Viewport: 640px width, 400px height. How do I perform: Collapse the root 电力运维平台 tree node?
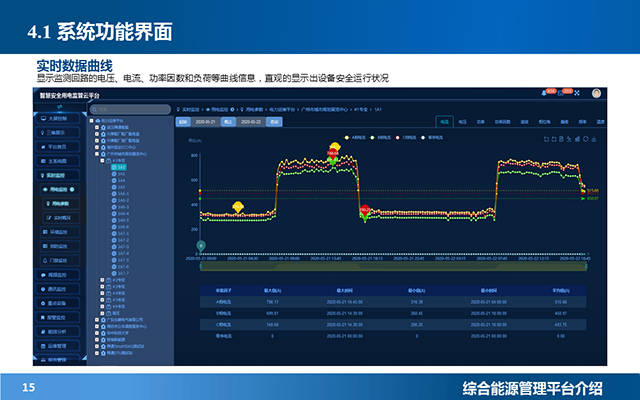pos(91,121)
